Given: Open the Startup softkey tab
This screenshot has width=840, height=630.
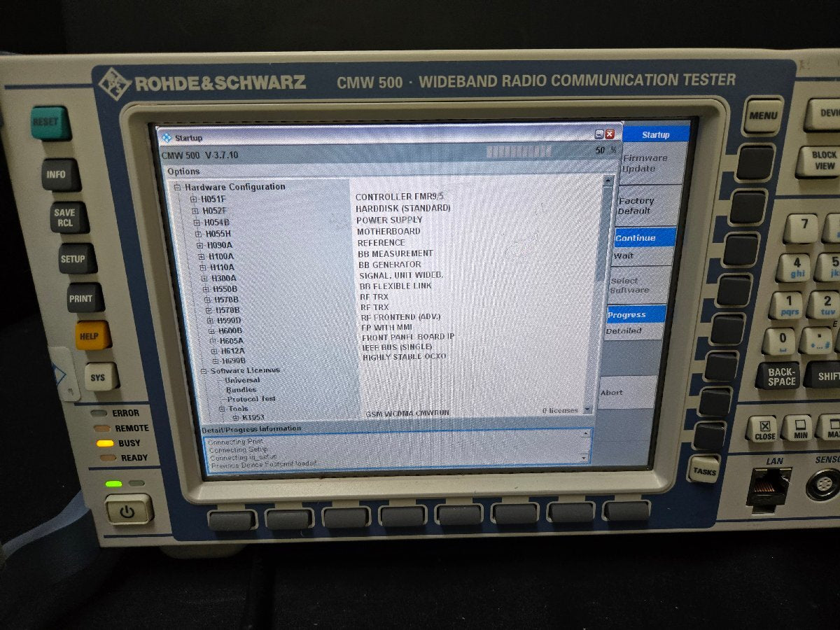Looking at the screenshot, I should pos(655,134).
